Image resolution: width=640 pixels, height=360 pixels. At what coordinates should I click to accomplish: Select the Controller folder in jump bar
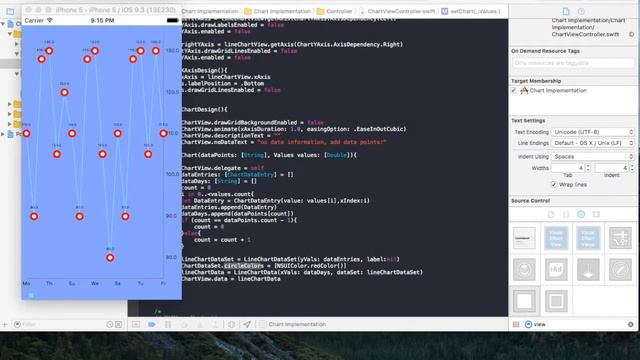335,11
